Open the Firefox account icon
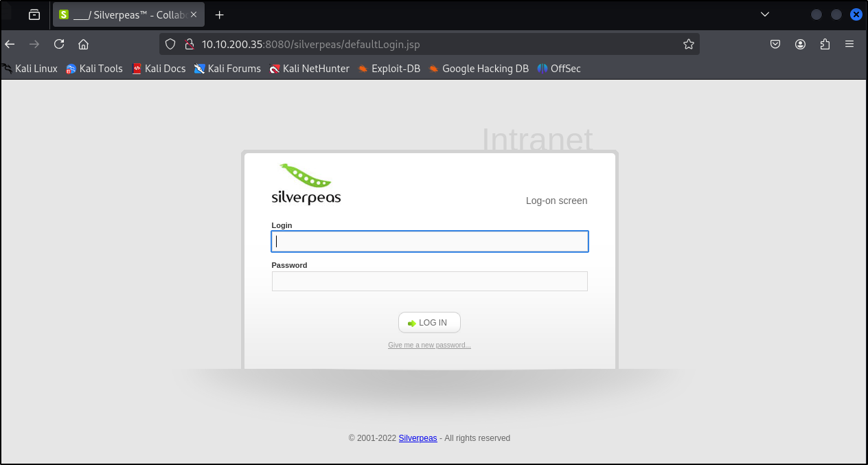The height and width of the screenshot is (465, 868). click(800, 44)
